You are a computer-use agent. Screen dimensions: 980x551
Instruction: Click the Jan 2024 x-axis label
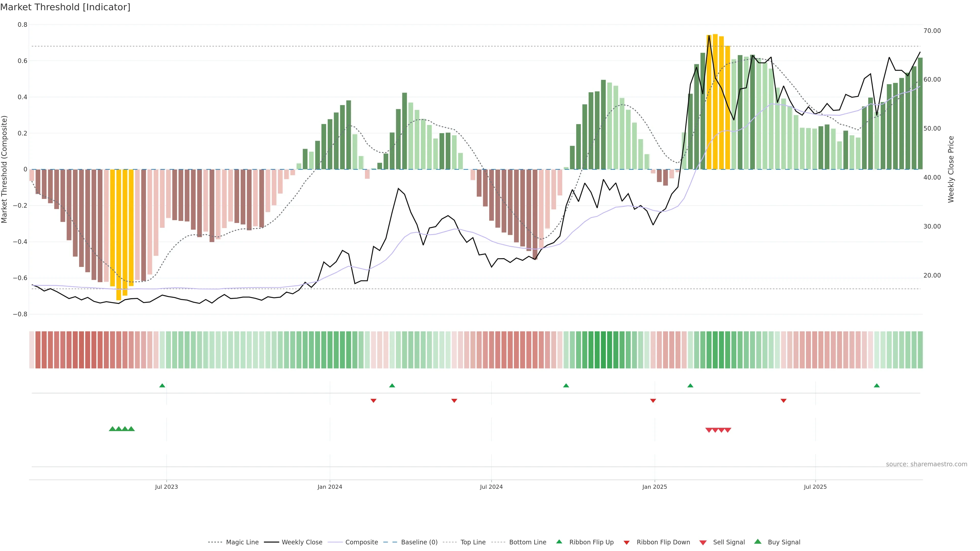[x=329, y=487]
